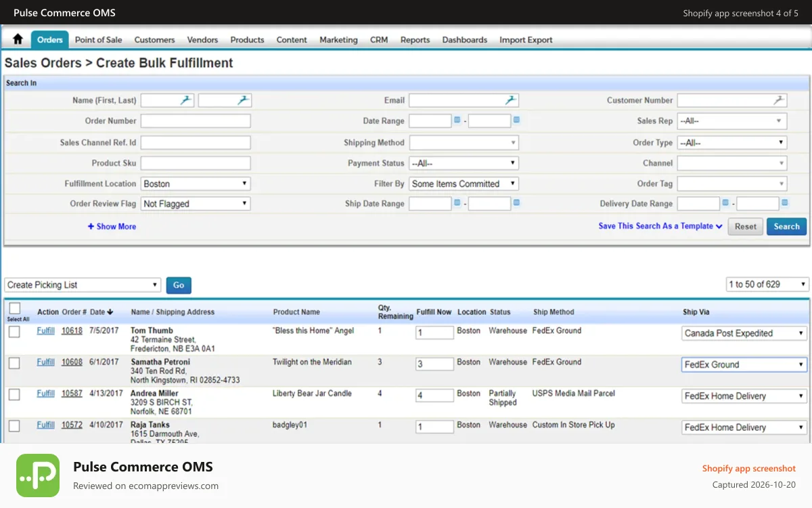Open the Date Range start calendar icon
This screenshot has height=508, width=812.
[x=457, y=120]
